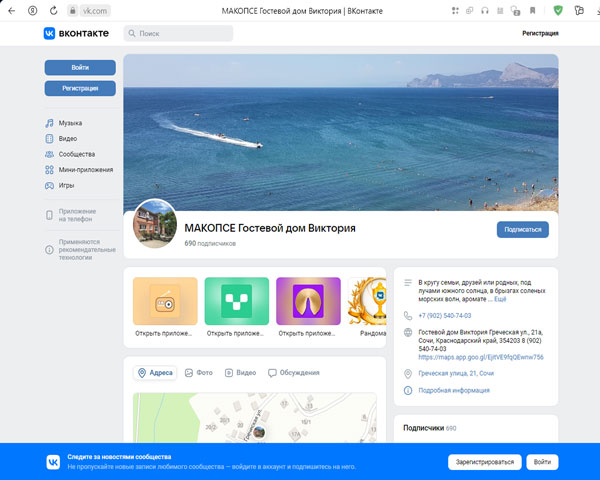
Task: Click Регистрация button in left sidebar
Action: pyautogui.click(x=80, y=88)
